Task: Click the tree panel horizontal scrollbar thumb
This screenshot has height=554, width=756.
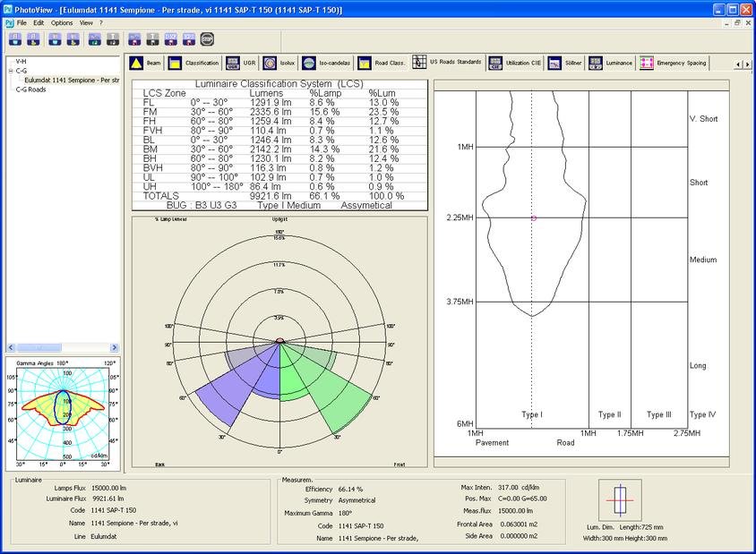Action: (39, 347)
